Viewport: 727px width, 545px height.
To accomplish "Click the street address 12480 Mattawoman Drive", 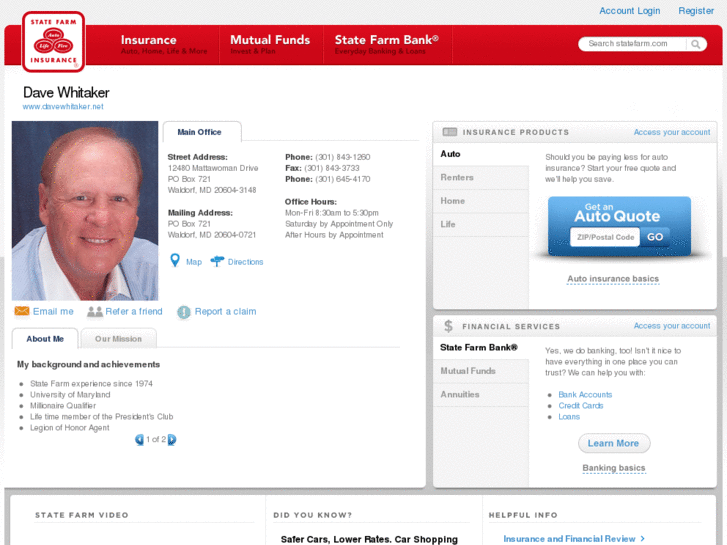I will coord(213,168).
